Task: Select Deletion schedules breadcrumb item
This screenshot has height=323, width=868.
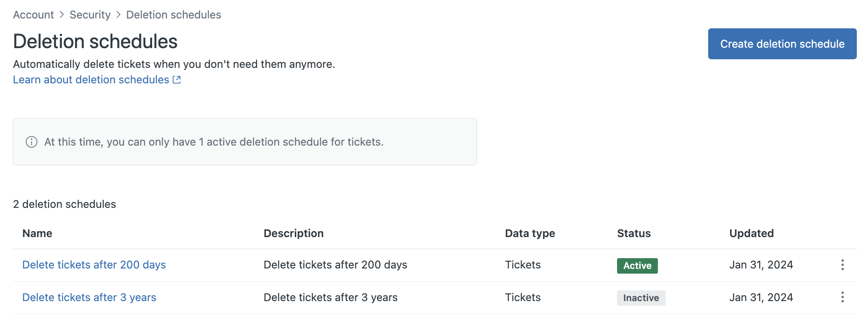Action: pyautogui.click(x=174, y=15)
